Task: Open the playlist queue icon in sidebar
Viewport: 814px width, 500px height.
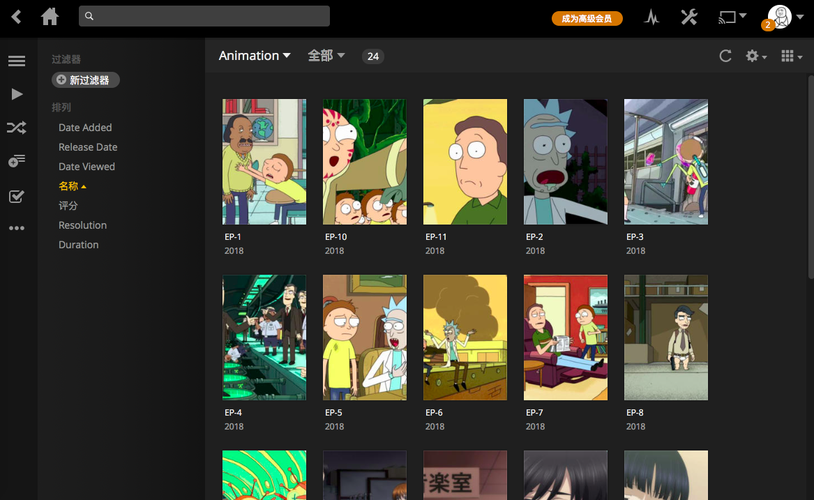Action: (x=16, y=161)
